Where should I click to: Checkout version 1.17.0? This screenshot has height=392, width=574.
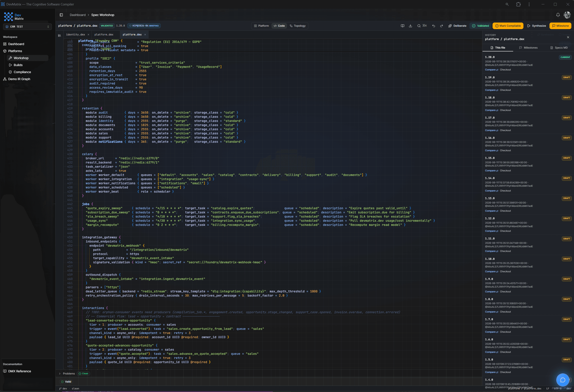pos(505,130)
